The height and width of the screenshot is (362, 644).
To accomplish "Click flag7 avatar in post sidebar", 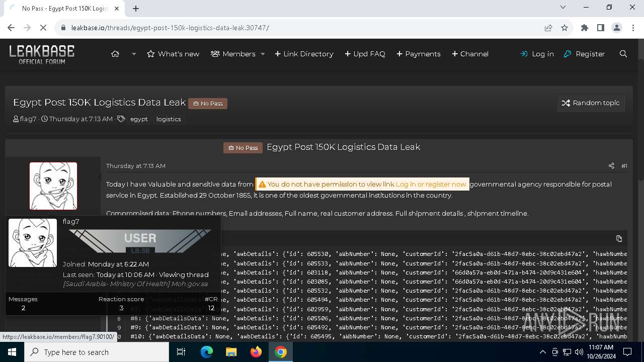I will 53,186.
